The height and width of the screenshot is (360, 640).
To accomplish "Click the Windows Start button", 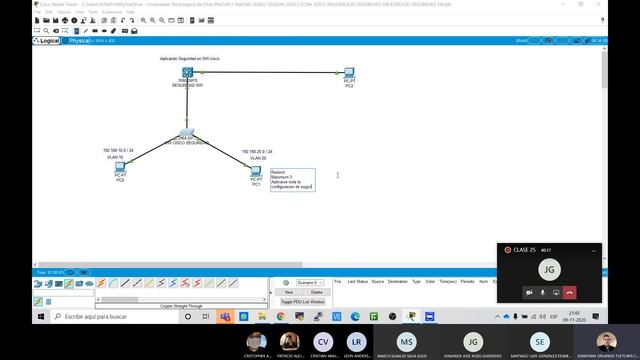I will click(41, 316).
